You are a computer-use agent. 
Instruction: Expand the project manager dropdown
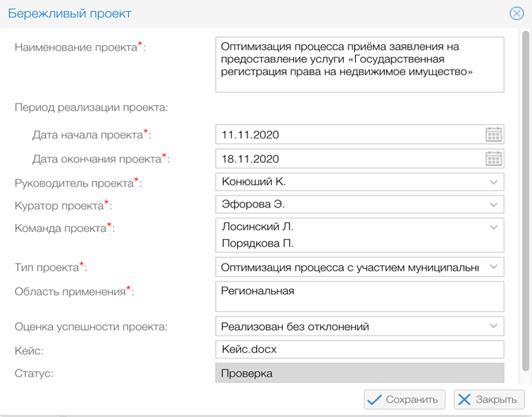[x=493, y=182]
